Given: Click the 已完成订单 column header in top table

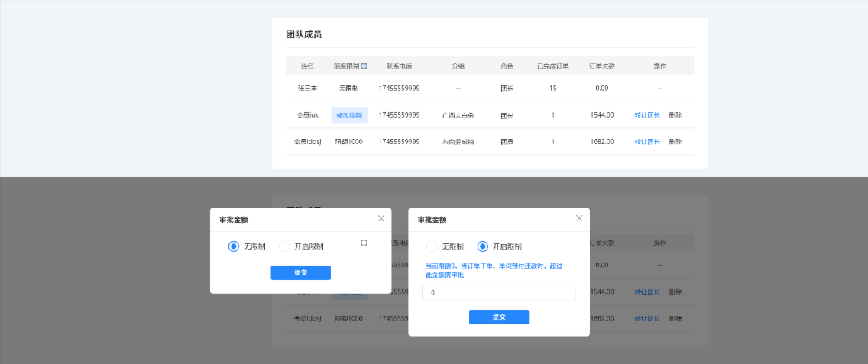Looking at the screenshot, I should [552, 66].
